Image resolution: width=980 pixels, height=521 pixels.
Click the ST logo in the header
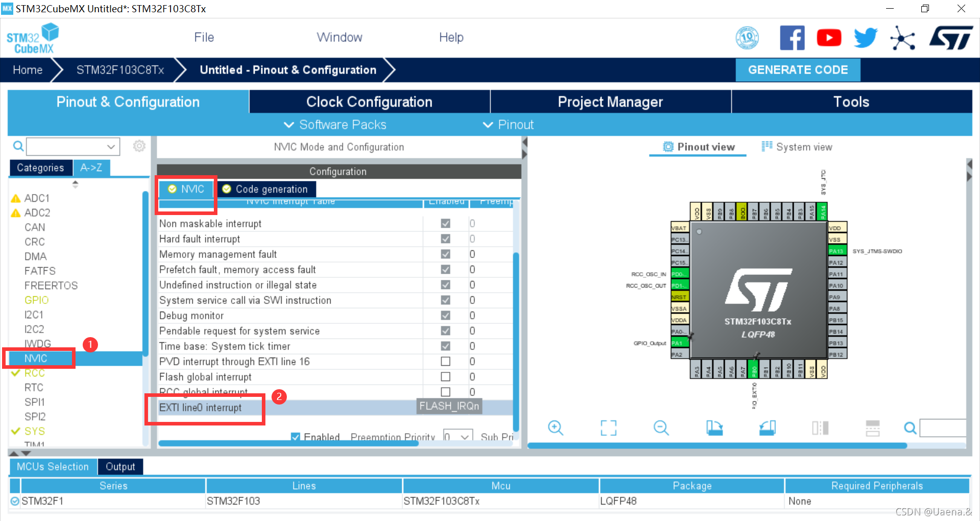pyautogui.click(x=951, y=38)
